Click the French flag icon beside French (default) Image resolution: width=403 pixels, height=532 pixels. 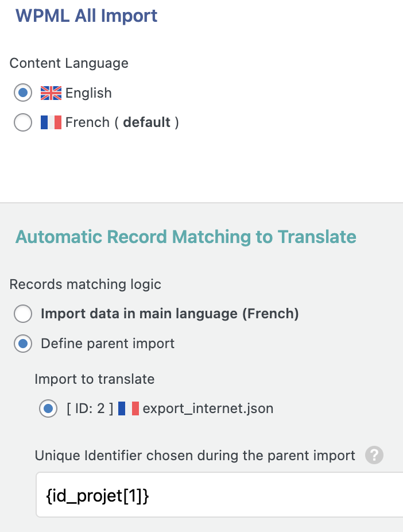pos(51,122)
